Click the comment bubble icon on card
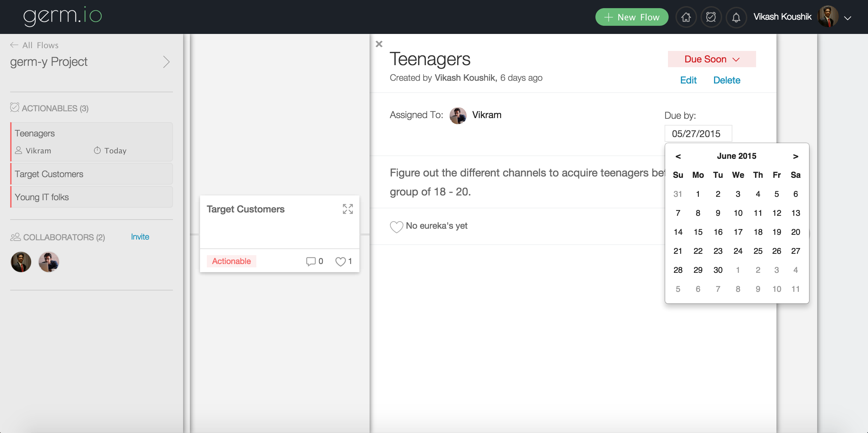 click(311, 261)
